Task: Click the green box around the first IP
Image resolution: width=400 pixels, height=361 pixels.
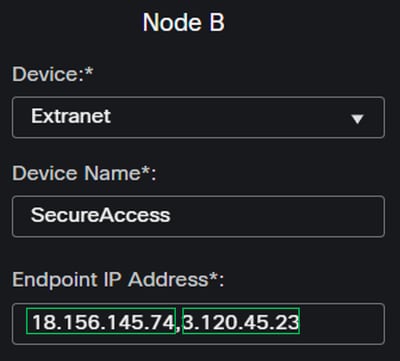Action: 101,321
